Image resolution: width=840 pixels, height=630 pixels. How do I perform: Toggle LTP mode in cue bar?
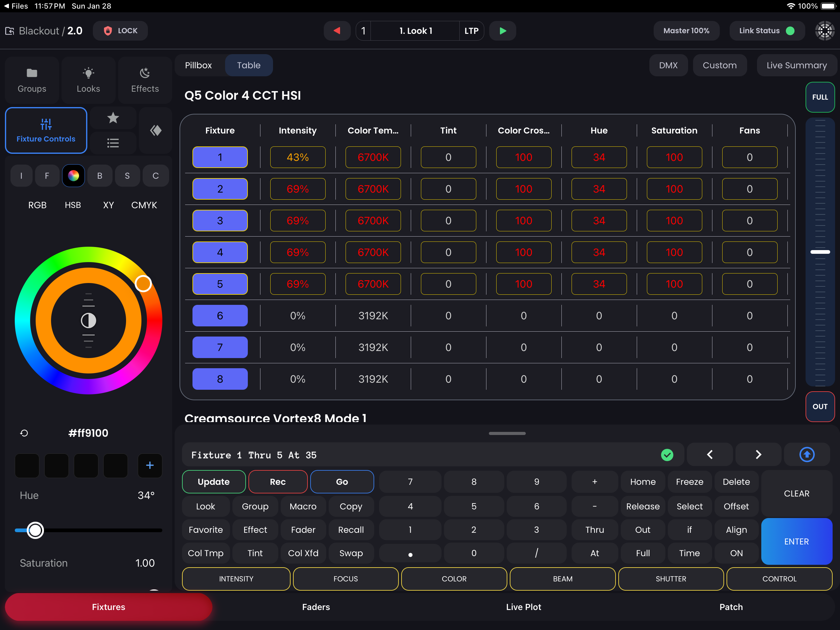click(x=471, y=31)
